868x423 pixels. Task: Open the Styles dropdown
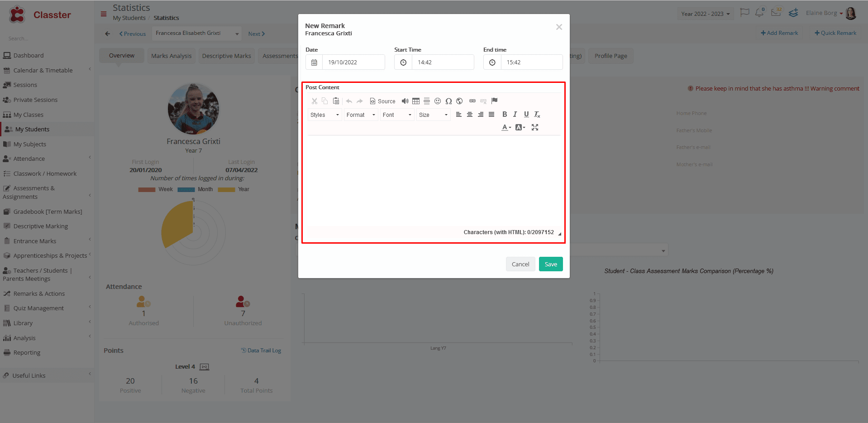(324, 115)
